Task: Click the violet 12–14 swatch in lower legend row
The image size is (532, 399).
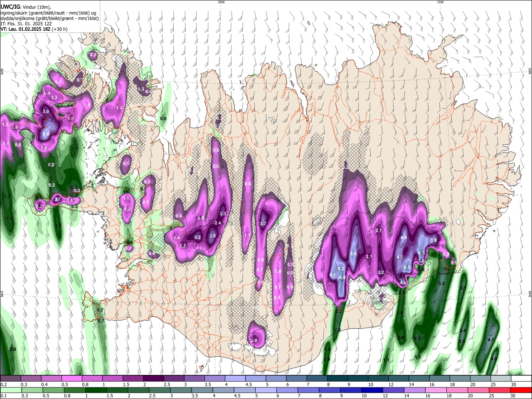Action: (x=393, y=390)
